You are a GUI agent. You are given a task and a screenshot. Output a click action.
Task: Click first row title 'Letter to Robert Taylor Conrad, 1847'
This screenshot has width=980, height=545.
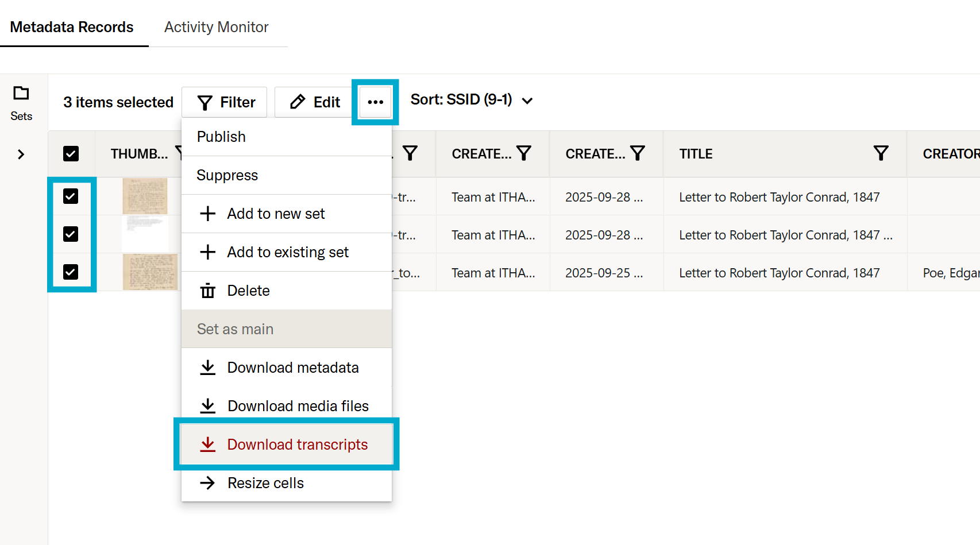pyautogui.click(x=780, y=197)
